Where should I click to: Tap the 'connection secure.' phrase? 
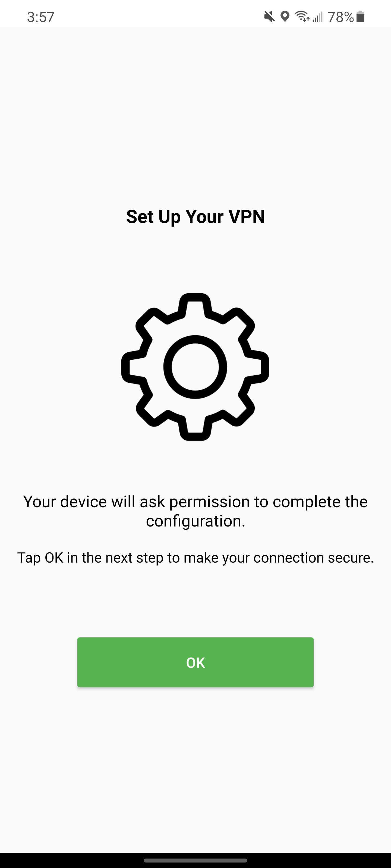coord(313,558)
